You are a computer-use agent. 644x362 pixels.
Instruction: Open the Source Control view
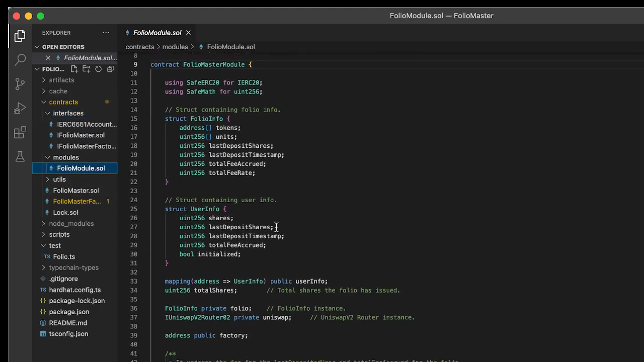click(x=20, y=84)
